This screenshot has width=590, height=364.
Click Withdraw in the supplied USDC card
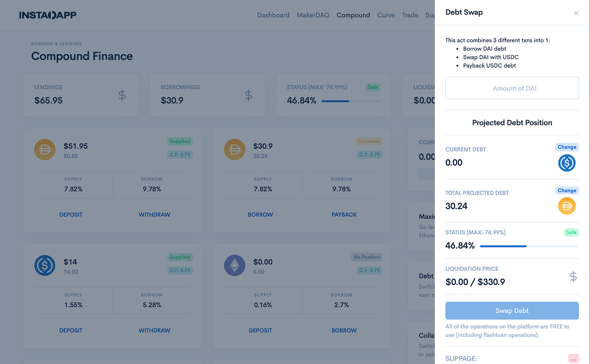(154, 331)
